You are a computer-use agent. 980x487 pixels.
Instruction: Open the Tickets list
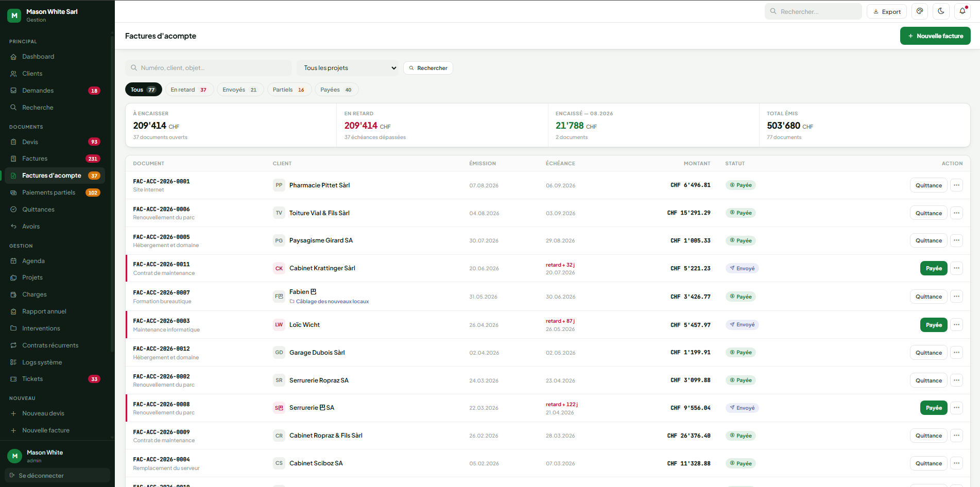[55, 379]
